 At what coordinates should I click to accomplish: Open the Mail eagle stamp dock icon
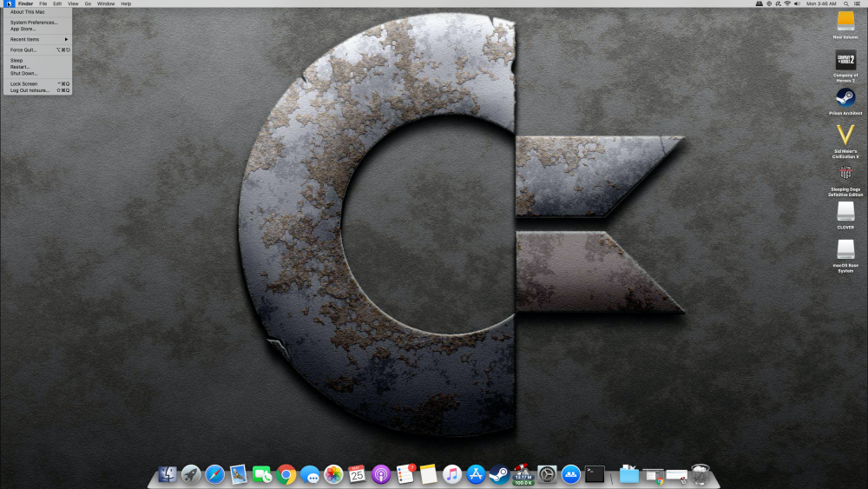239,474
